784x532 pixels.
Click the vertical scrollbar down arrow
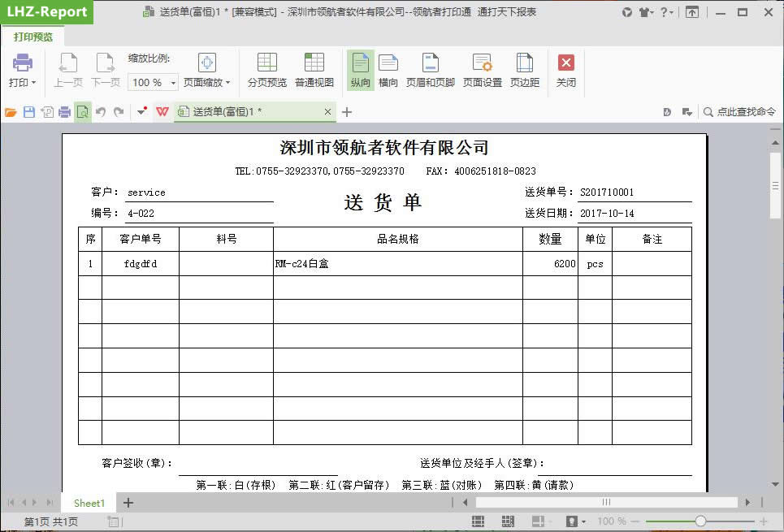pos(776,484)
